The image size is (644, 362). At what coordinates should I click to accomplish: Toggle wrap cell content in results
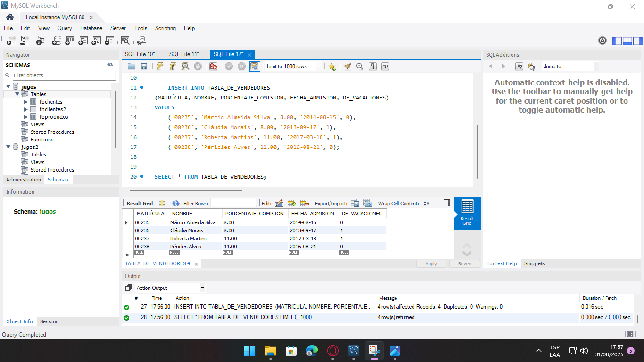[x=427, y=203]
